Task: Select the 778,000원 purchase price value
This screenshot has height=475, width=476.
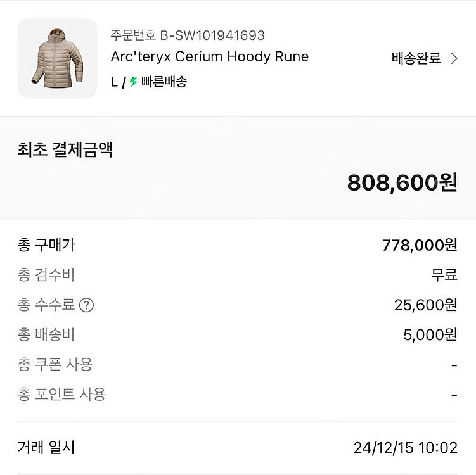Action: click(420, 245)
